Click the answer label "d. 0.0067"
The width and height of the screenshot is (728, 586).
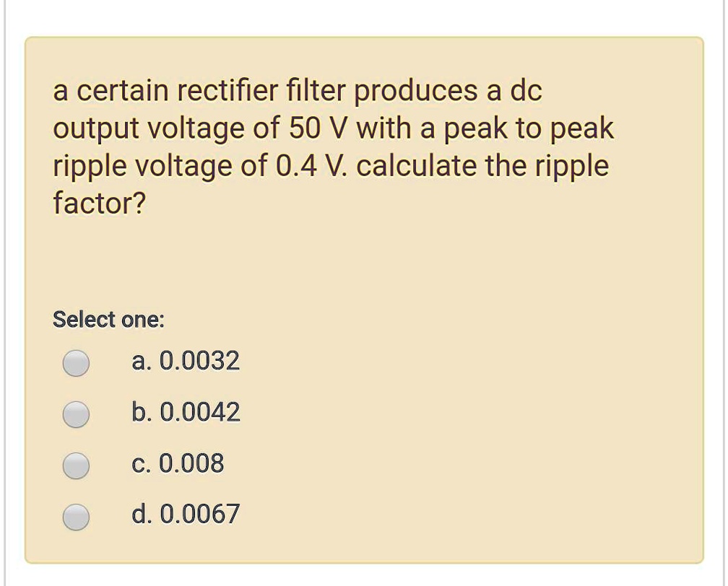(186, 514)
